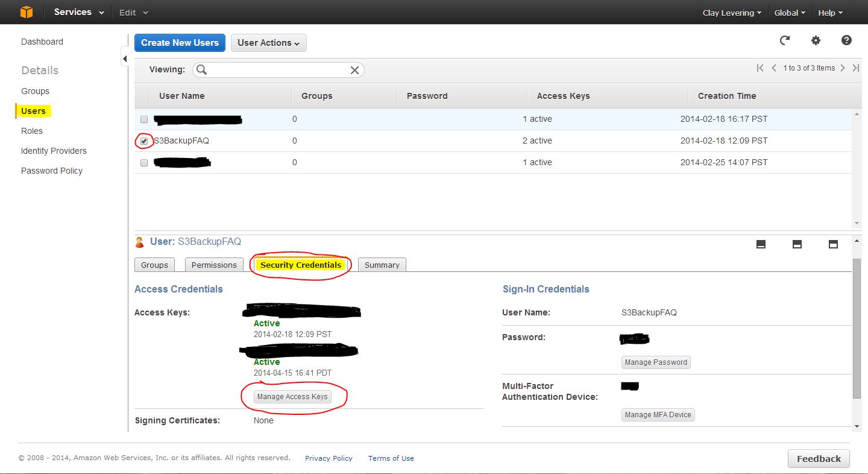Image resolution: width=868 pixels, height=474 pixels.
Task: Click the S3BackupFAQ user name in list
Action: (x=181, y=141)
